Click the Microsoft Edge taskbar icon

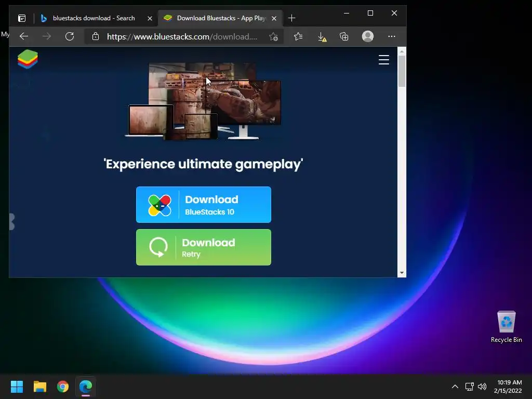[x=86, y=387]
